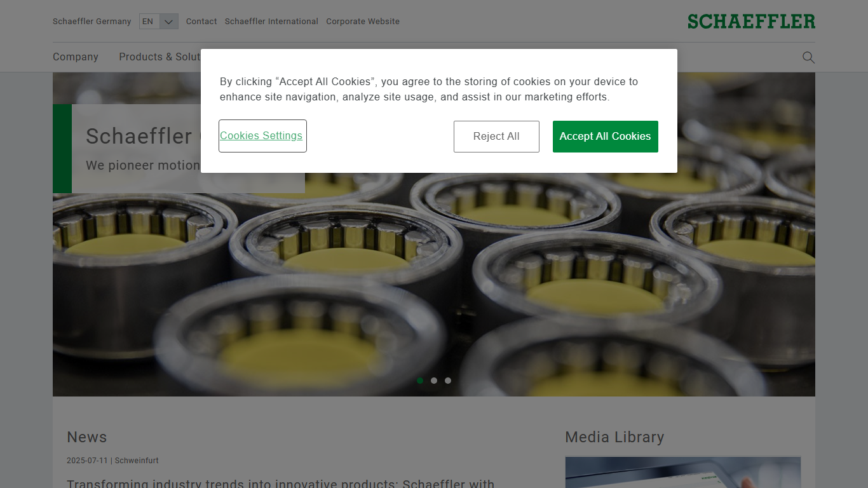Select the third carousel slide dot
The height and width of the screenshot is (488, 868).
tap(448, 381)
